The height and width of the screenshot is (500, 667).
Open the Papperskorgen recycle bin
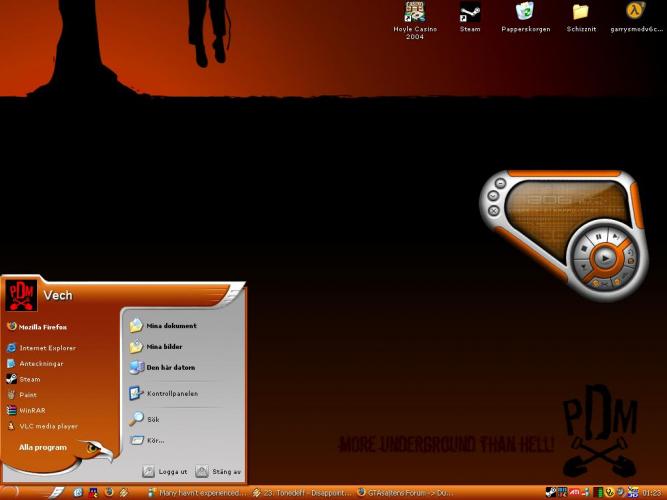(525, 12)
